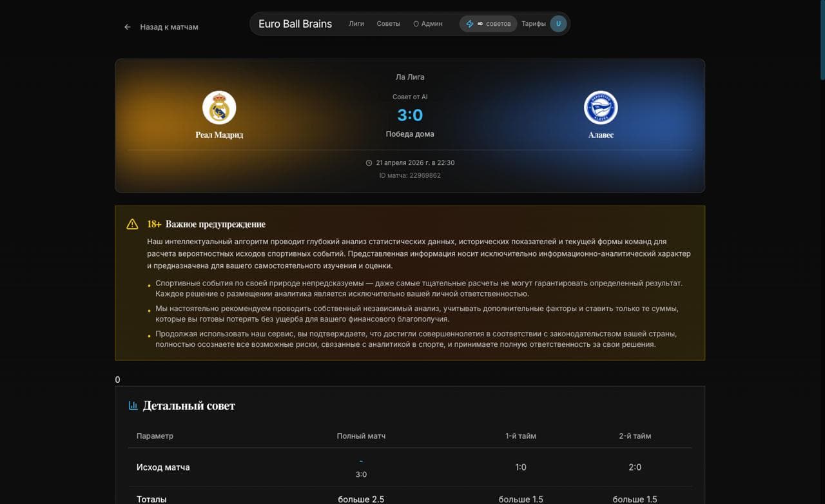Open the user avatar 'U'
The image size is (825, 504).
[x=558, y=24]
